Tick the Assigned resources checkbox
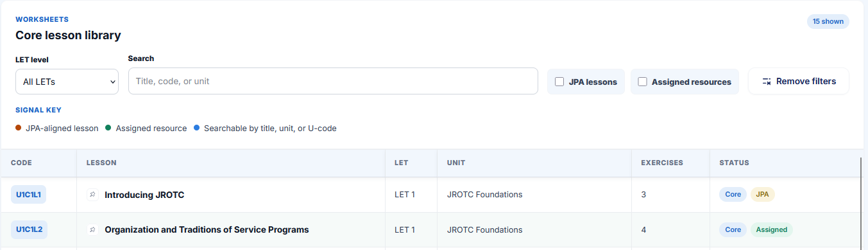 point(642,82)
